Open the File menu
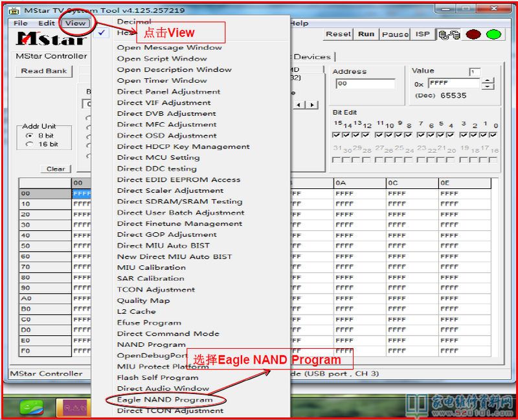518x420 pixels. (21, 23)
